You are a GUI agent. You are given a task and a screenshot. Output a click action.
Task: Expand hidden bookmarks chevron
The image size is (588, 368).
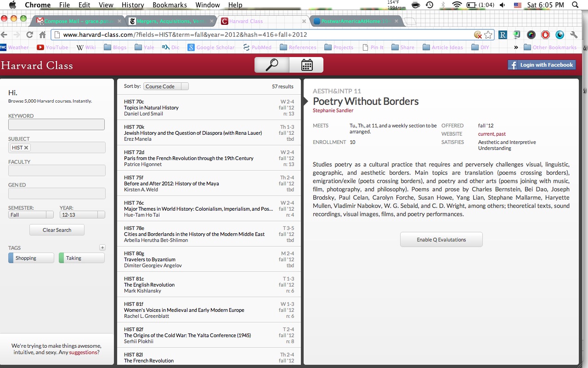pyautogui.click(x=516, y=47)
